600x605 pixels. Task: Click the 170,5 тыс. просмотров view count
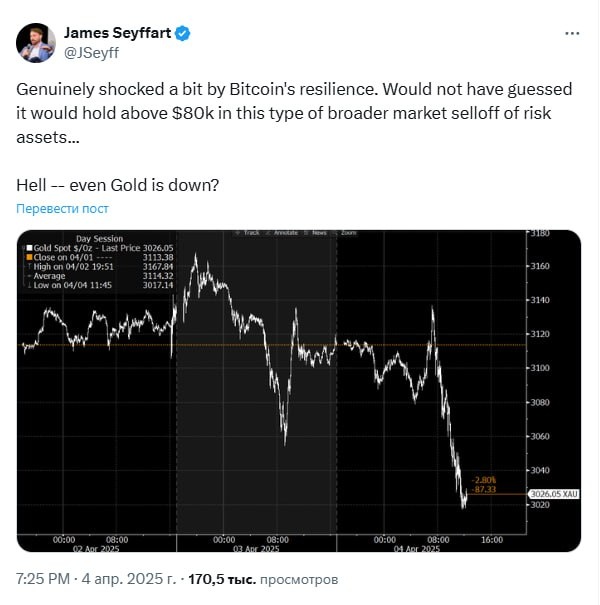263,579
